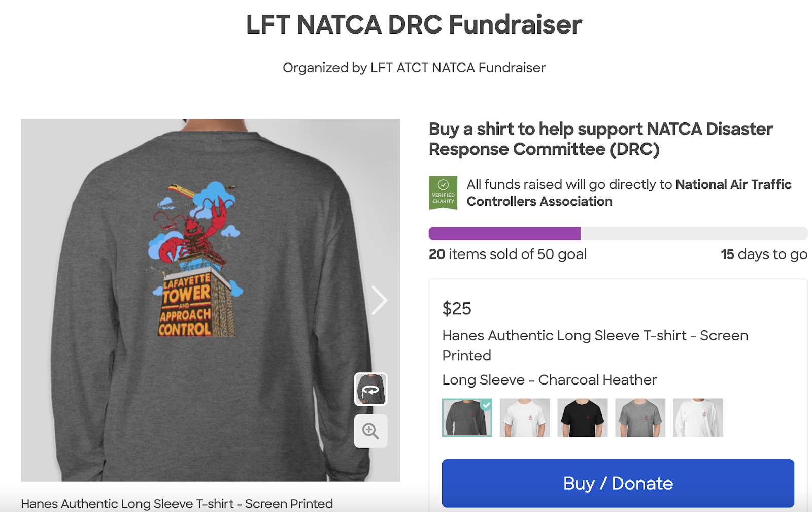This screenshot has height=512, width=812.
Task: Select the charcoal long sleeve swatch
Action: tap(467, 418)
